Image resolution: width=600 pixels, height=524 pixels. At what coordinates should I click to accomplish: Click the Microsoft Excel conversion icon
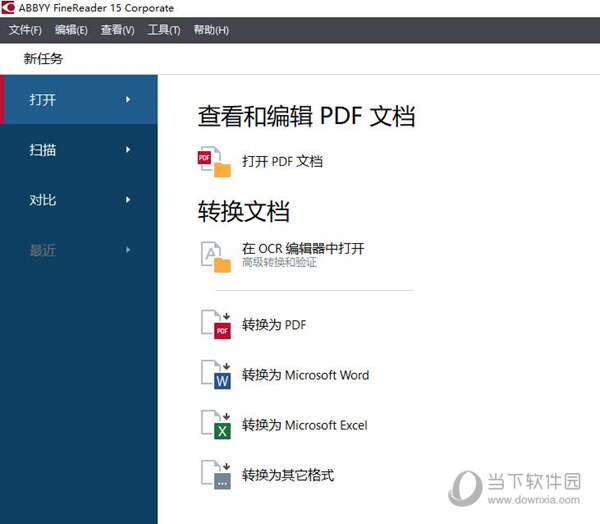pos(215,425)
